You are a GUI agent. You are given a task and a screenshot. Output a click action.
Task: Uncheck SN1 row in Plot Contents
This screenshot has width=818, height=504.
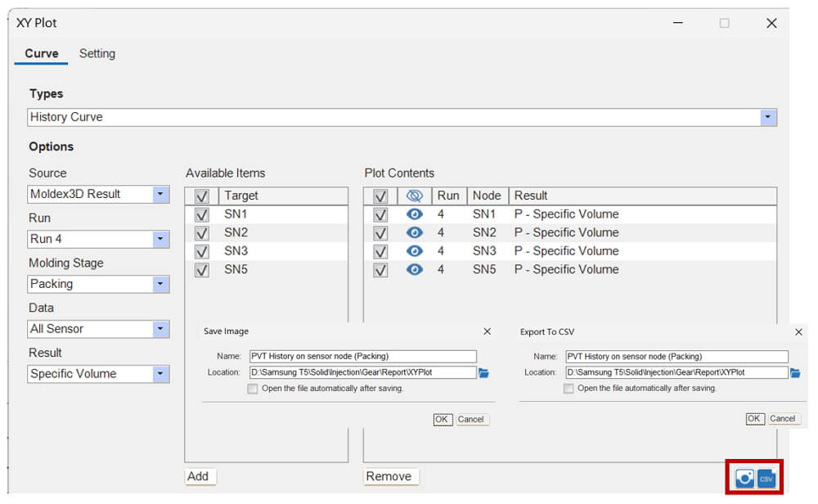pos(381,215)
